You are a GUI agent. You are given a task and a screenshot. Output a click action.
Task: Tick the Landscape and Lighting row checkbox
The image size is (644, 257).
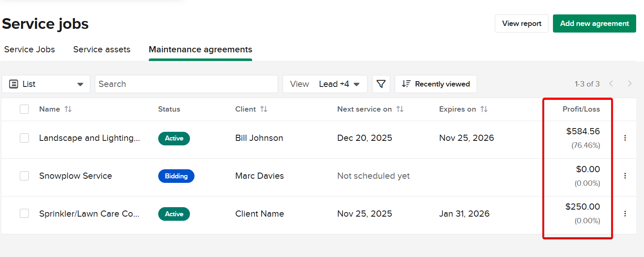tap(24, 138)
